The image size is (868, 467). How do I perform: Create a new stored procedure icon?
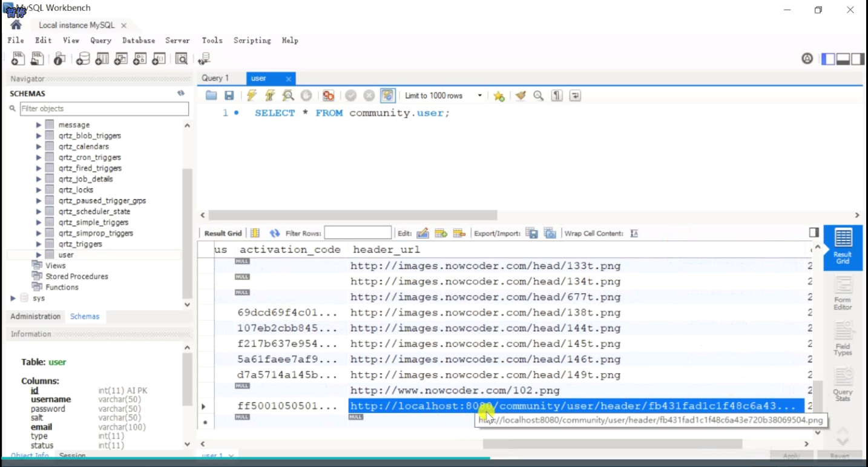pyautogui.click(x=140, y=58)
